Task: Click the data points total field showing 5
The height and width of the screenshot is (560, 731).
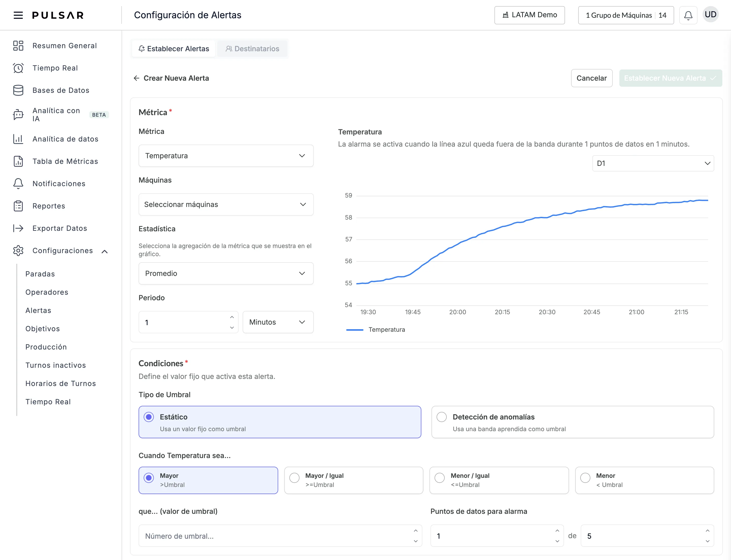Action: tap(647, 536)
